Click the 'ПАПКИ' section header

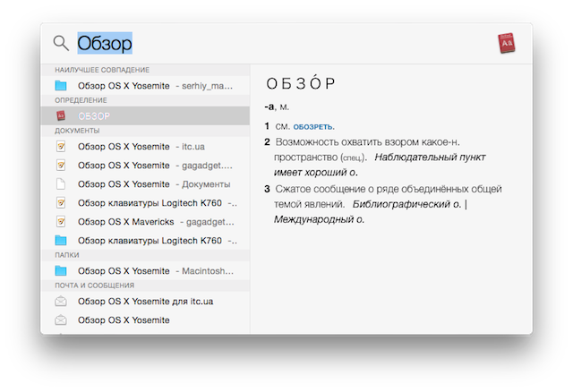pos(67,255)
